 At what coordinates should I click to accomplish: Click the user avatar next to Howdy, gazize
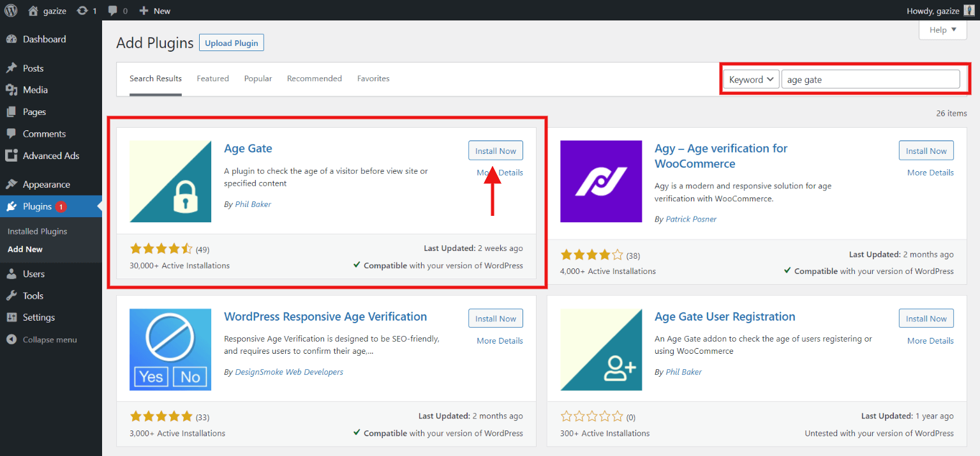click(x=969, y=10)
